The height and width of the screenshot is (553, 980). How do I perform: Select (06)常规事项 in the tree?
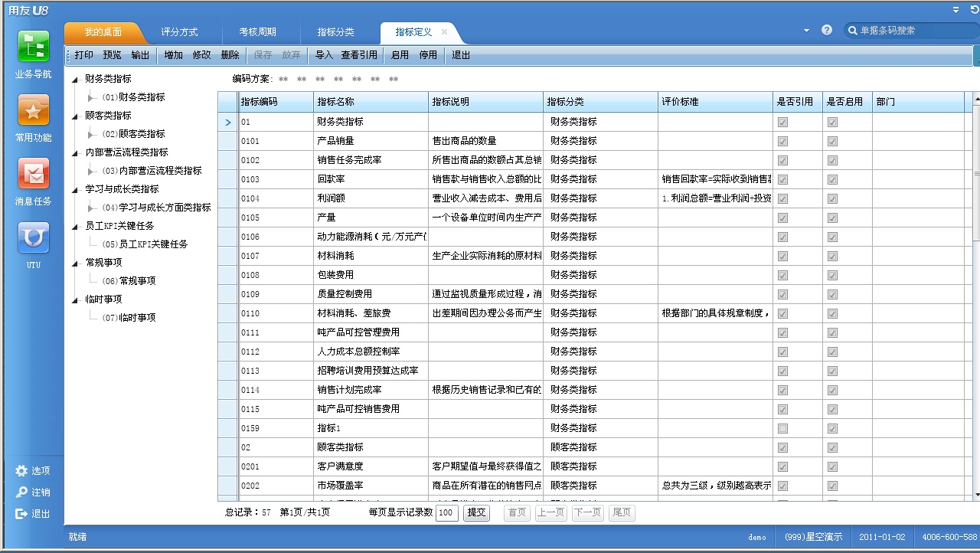[129, 281]
